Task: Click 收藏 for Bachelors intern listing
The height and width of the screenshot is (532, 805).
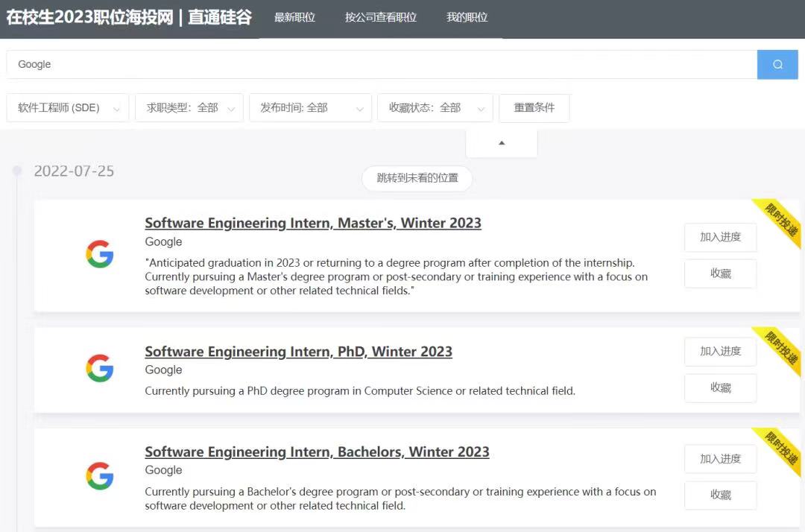Action: (x=720, y=495)
